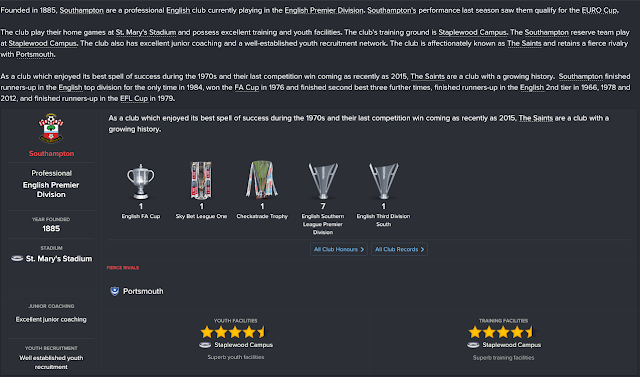Viewport: 640px width, 377px height.
Task: Click the Portsmouth rival club badge
Action: [115, 291]
